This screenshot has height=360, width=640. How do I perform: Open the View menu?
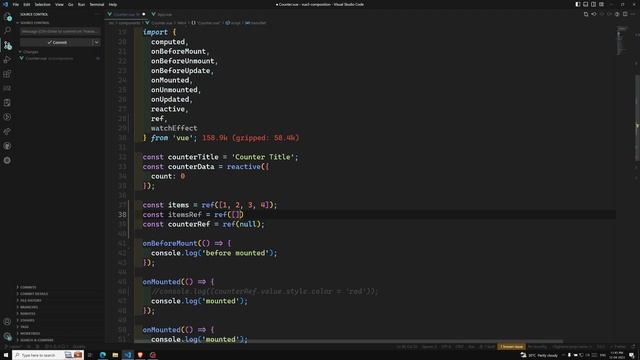59,4
